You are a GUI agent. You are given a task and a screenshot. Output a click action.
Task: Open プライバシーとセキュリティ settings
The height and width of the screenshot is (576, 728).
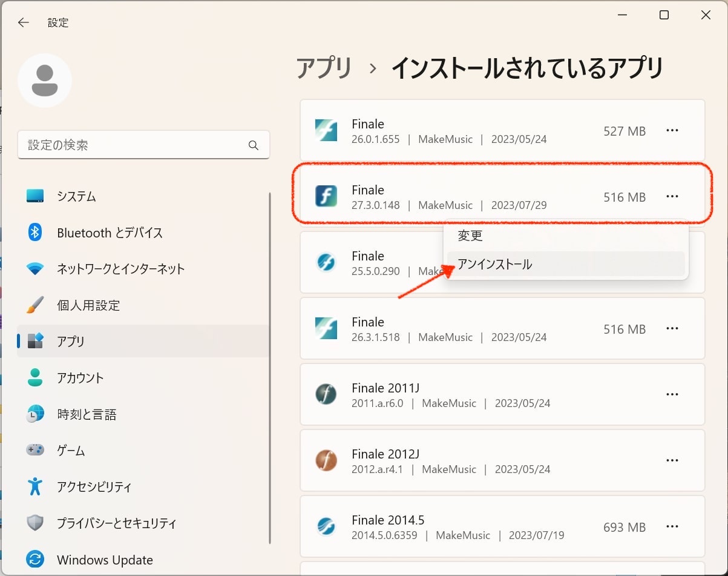[x=143, y=523]
